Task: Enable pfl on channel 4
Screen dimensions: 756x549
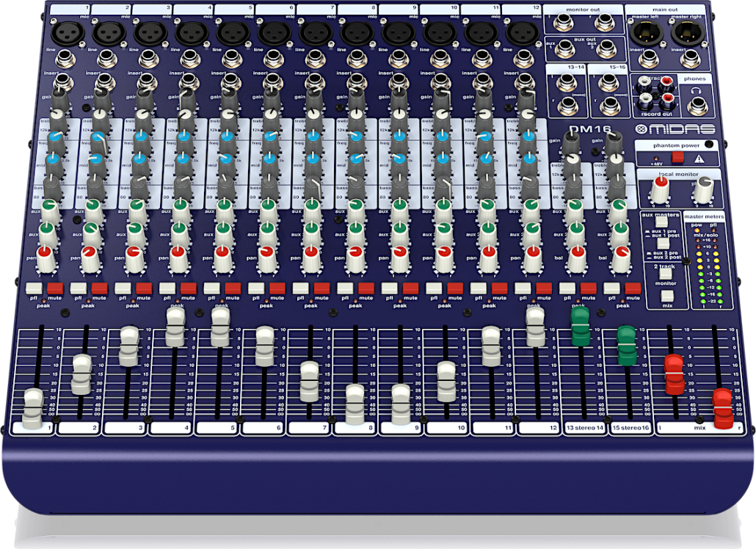Action: (168, 288)
